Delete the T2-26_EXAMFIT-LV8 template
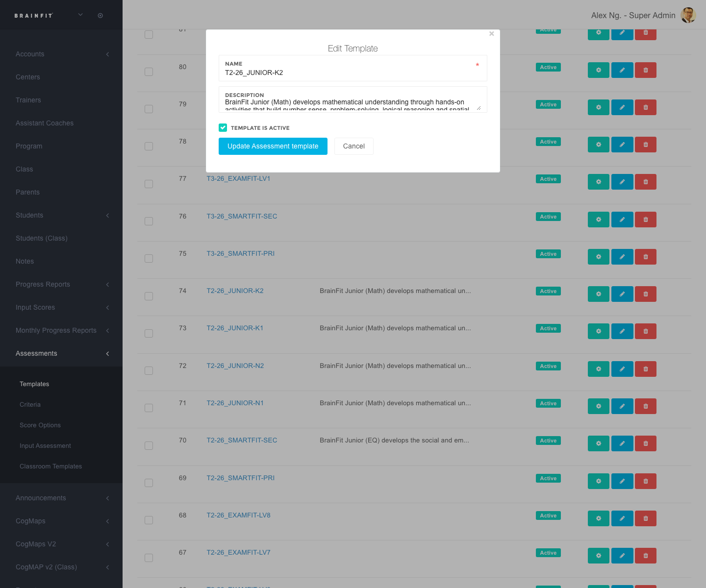This screenshot has height=588, width=706. click(646, 518)
